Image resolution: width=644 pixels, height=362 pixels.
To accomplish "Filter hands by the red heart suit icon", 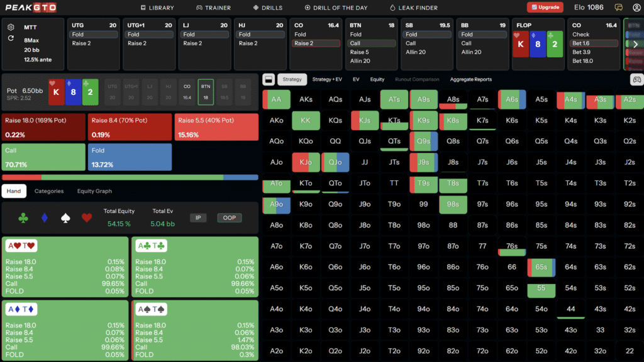I will point(87,218).
